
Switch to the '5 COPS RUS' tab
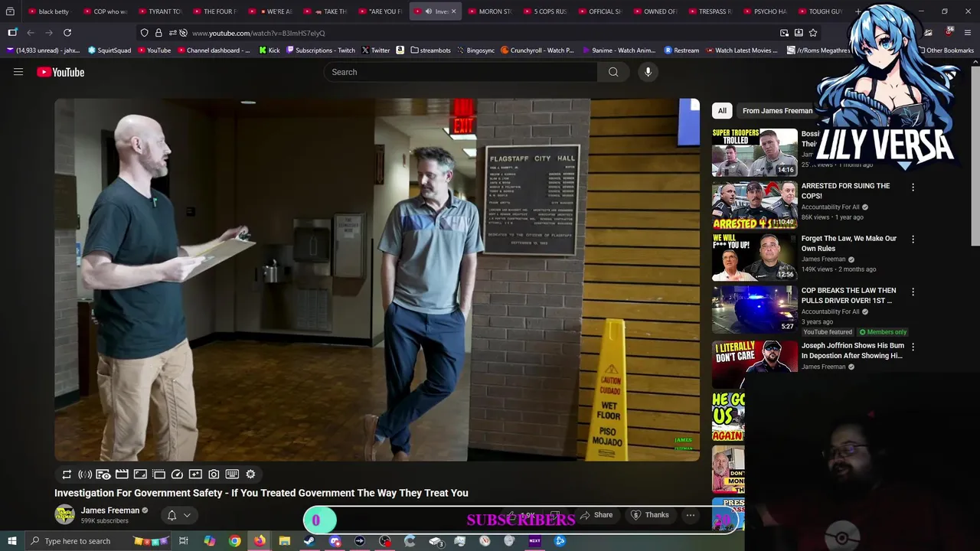(544, 11)
